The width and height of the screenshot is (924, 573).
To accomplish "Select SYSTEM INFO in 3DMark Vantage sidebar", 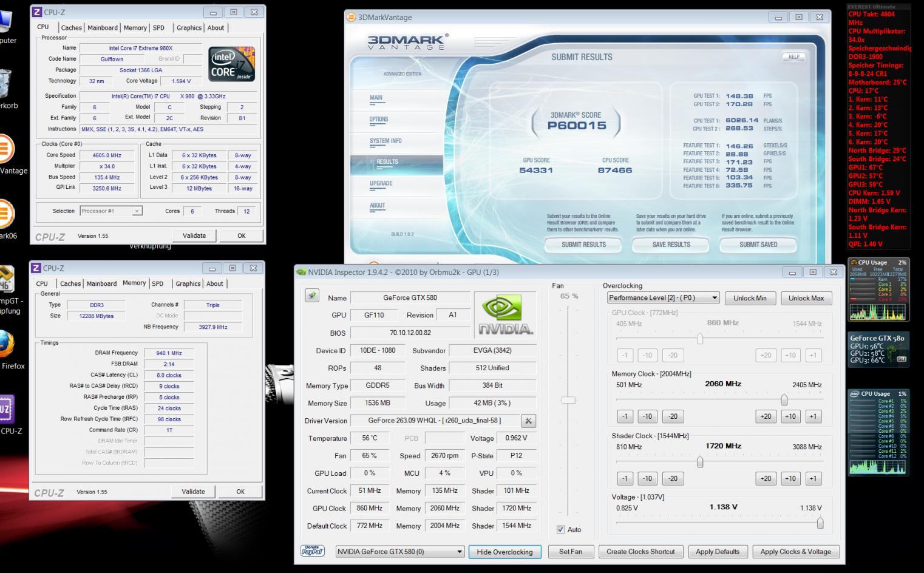I will pyautogui.click(x=386, y=141).
